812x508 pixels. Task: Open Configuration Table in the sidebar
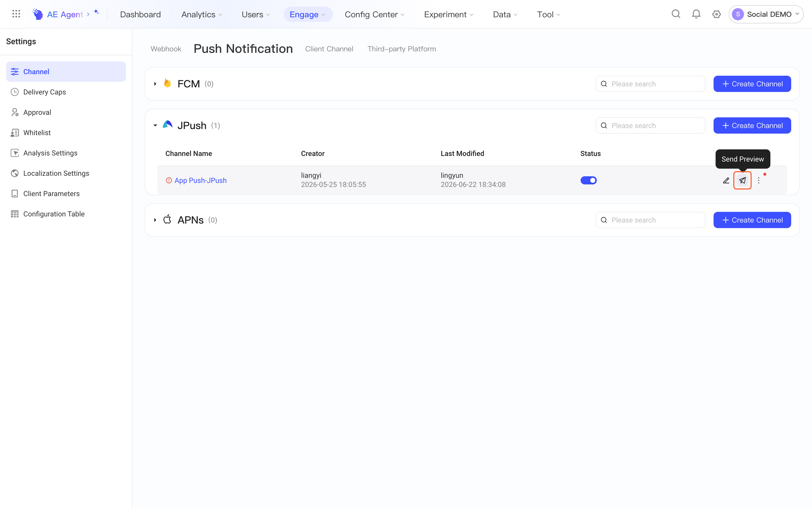[x=66, y=214]
